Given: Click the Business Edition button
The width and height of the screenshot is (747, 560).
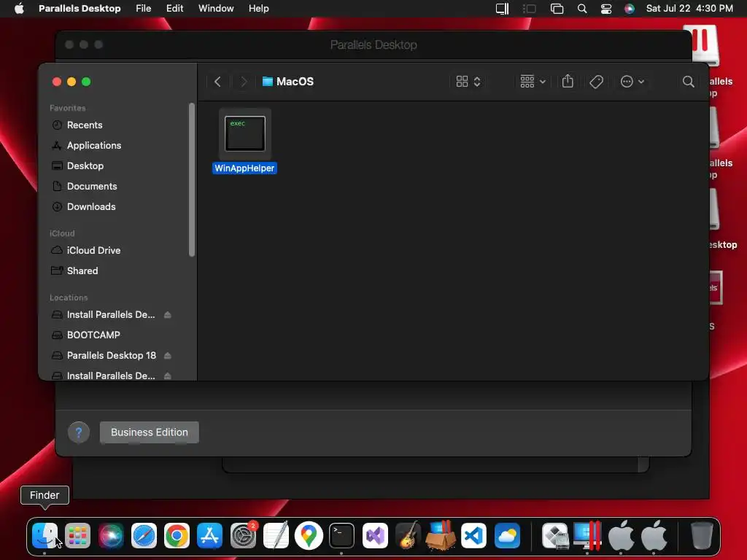Looking at the screenshot, I should [149, 432].
